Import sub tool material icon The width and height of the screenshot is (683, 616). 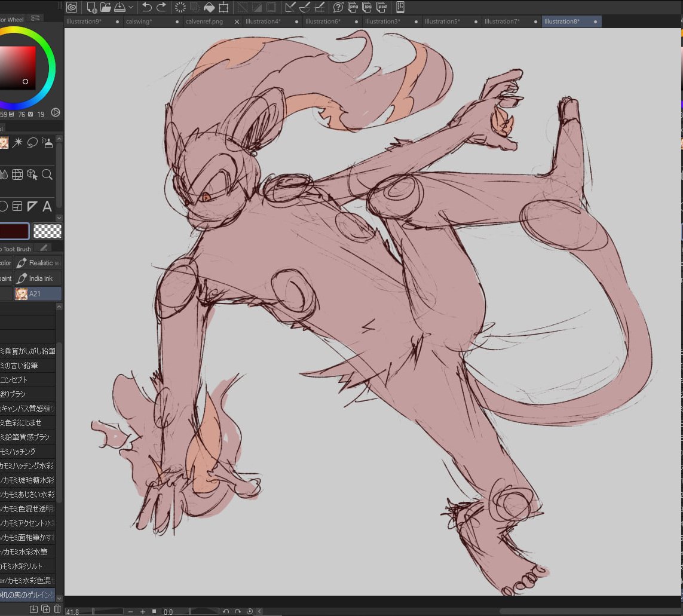click(x=33, y=609)
